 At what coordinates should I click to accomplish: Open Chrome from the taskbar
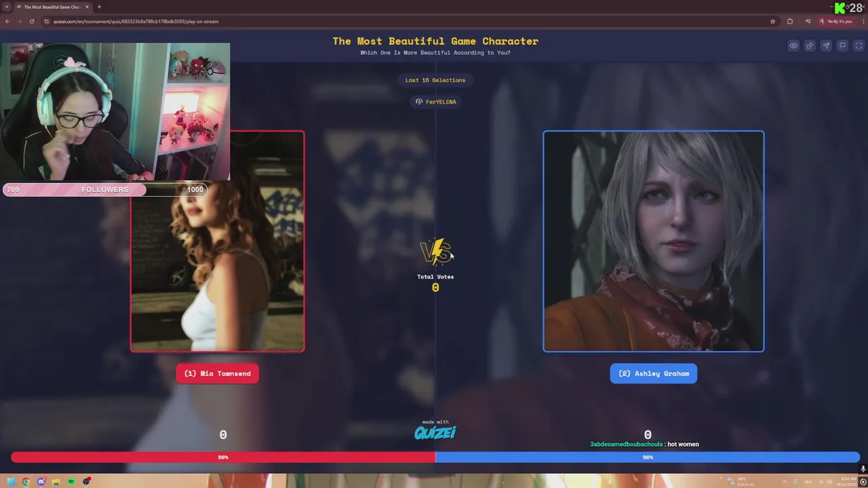click(26, 482)
